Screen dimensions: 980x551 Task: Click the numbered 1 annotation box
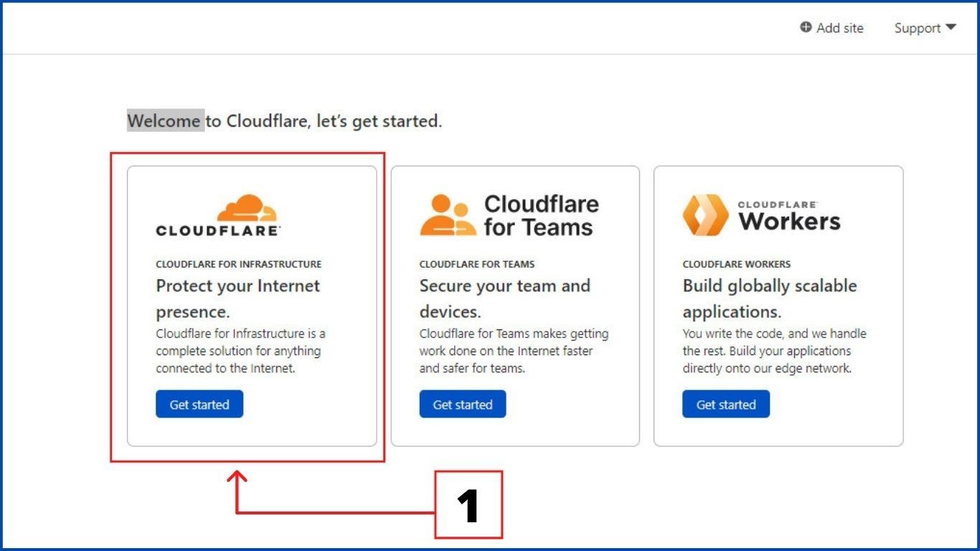(468, 505)
